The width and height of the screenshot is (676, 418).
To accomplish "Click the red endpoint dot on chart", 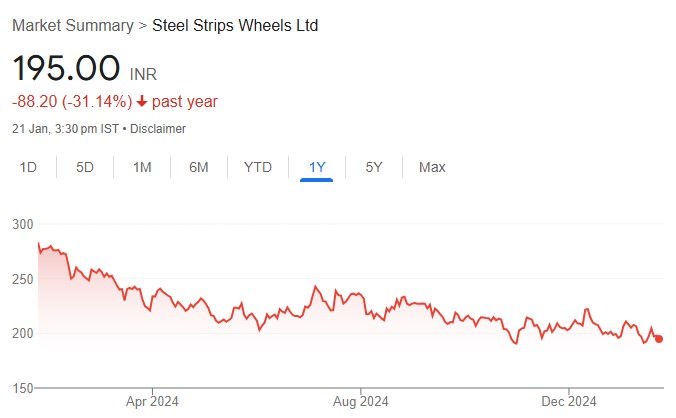I will coord(659,339).
